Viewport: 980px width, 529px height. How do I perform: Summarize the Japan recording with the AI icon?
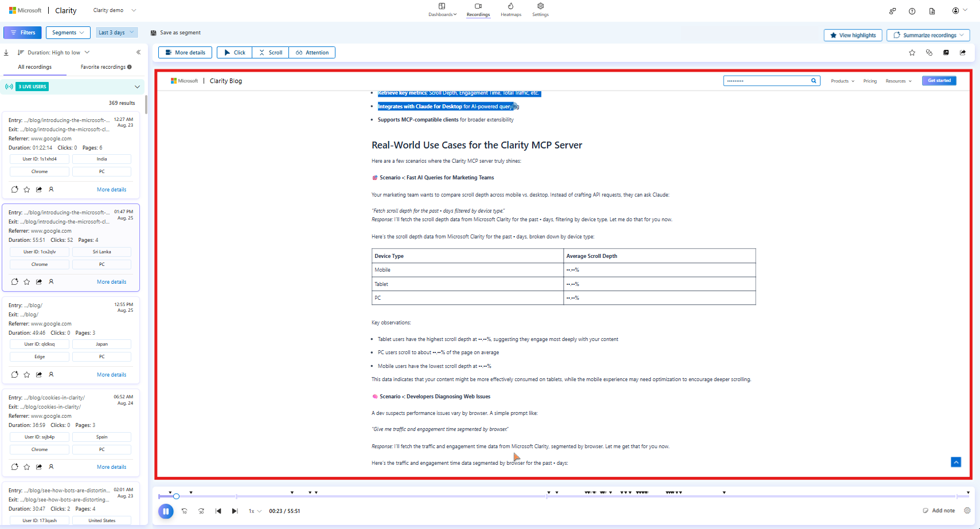pos(15,374)
